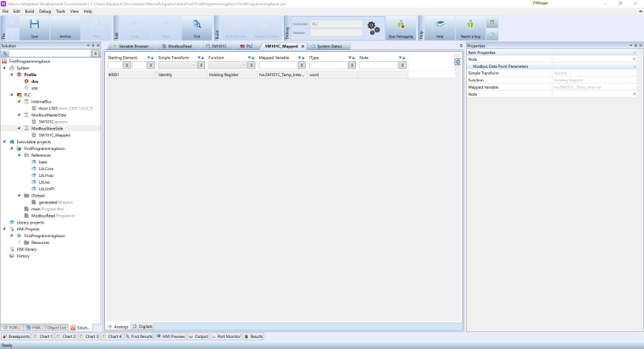Clear the Mapped Variable filter with X
This screenshot has height=349, width=644.
tap(302, 65)
